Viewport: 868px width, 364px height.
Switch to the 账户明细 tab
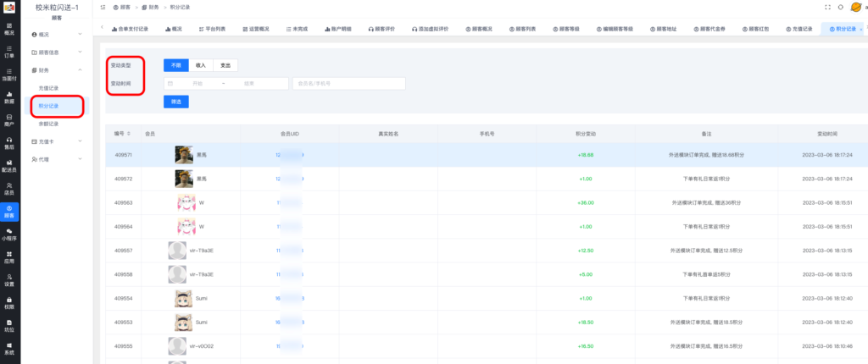tap(337, 29)
